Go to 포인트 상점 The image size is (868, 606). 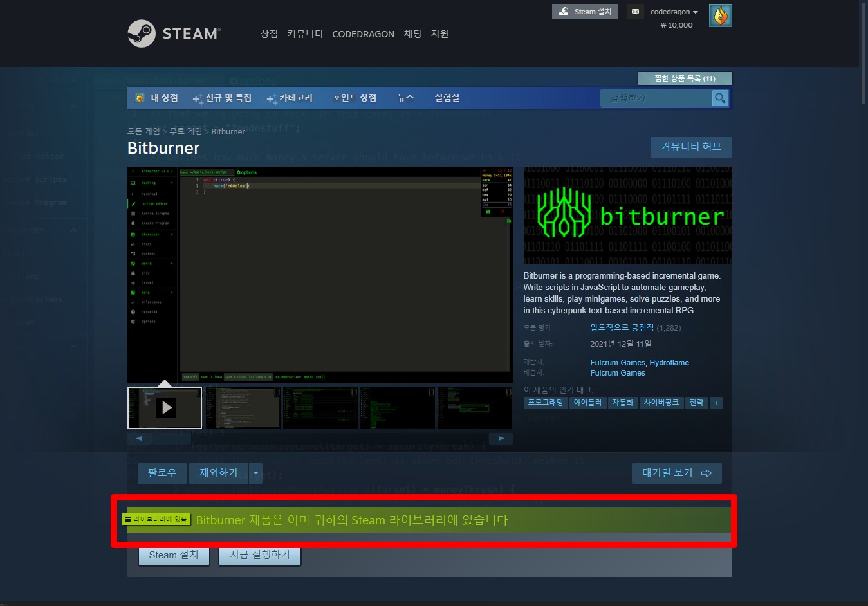pyautogui.click(x=355, y=98)
